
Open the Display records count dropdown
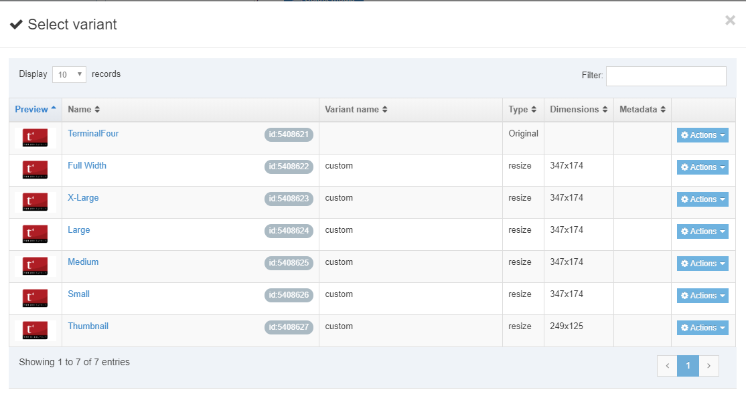(x=69, y=74)
